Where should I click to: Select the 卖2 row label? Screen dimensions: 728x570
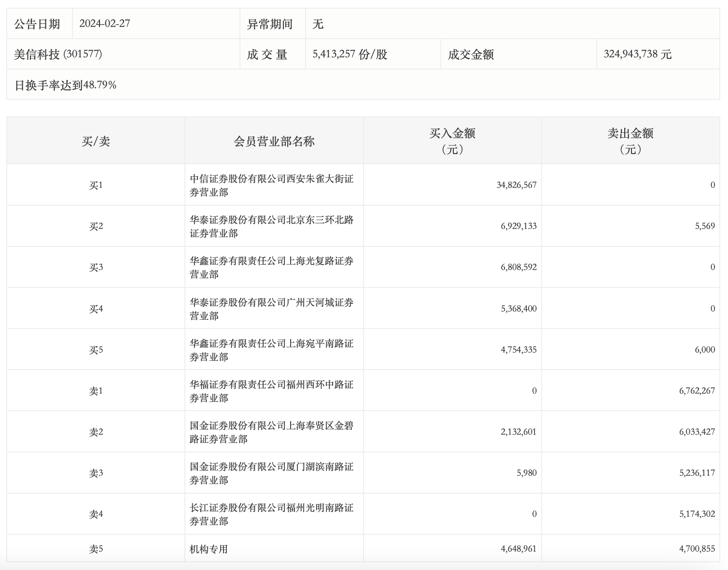96,432
